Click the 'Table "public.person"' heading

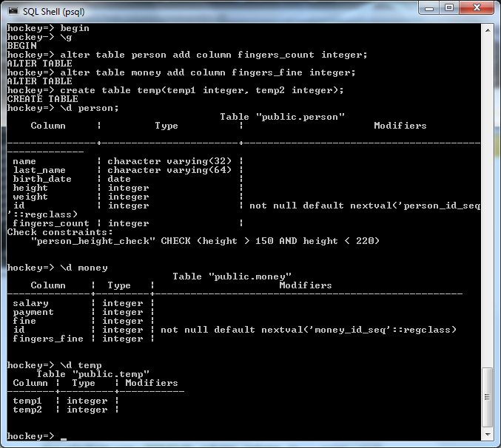click(283, 117)
